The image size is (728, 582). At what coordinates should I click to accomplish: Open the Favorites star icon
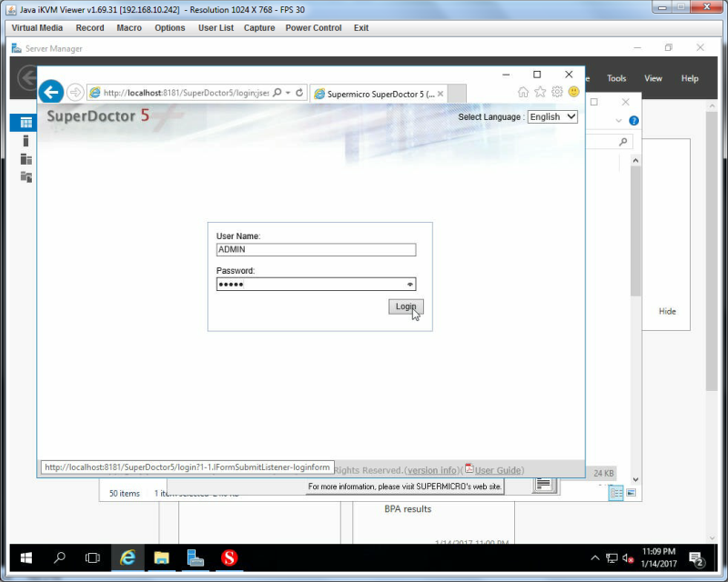tap(540, 92)
